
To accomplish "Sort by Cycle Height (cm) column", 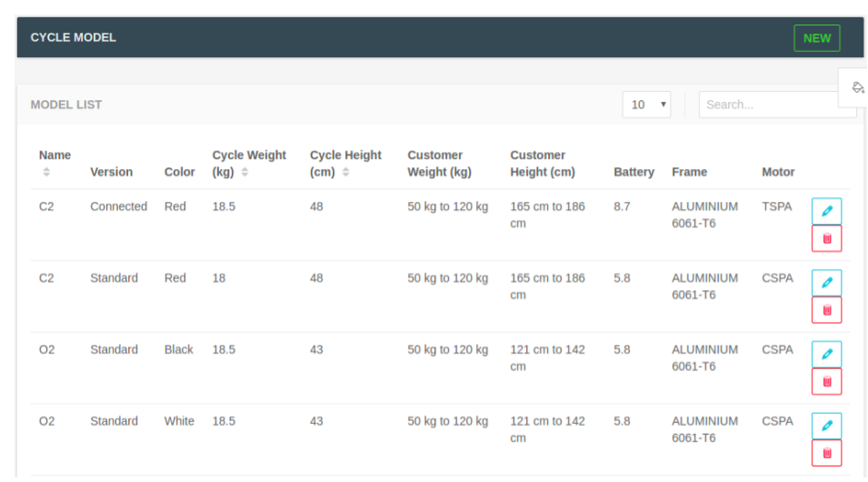I will click(x=345, y=163).
